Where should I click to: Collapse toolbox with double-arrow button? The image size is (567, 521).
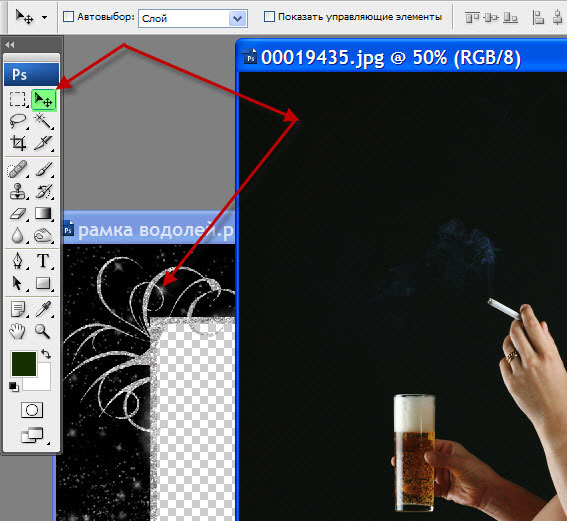click(10, 45)
